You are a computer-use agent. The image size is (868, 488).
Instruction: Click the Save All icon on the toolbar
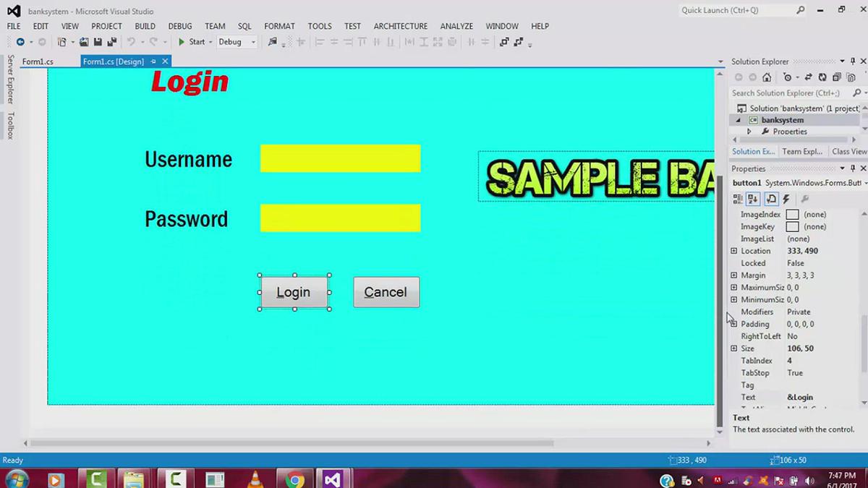click(x=112, y=42)
